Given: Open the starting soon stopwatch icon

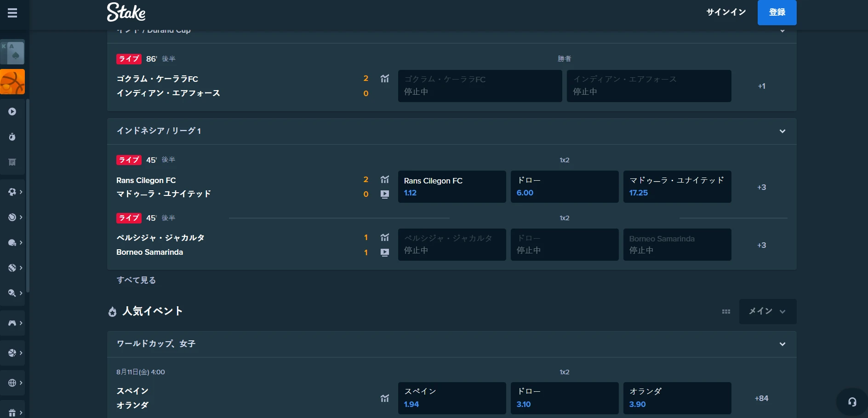Looking at the screenshot, I should [12, 137].
